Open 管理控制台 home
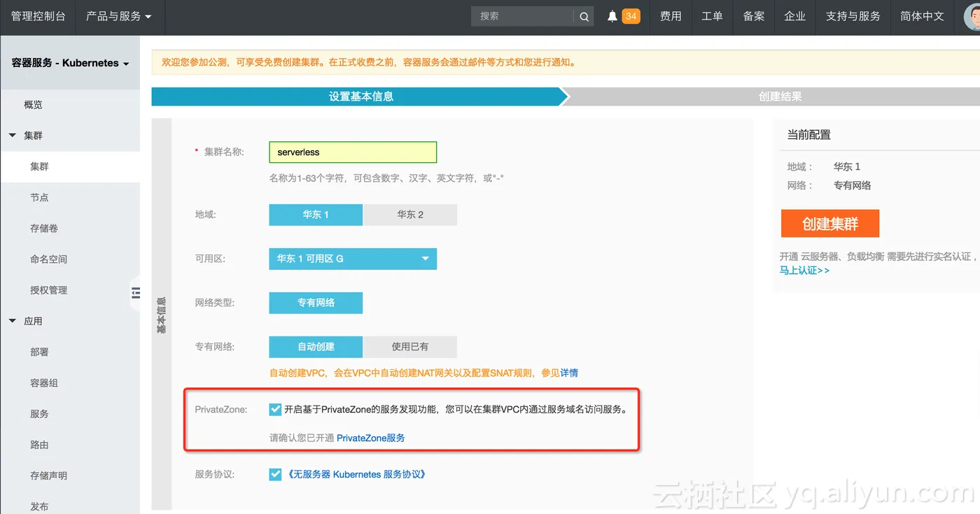 click(38, 16)
